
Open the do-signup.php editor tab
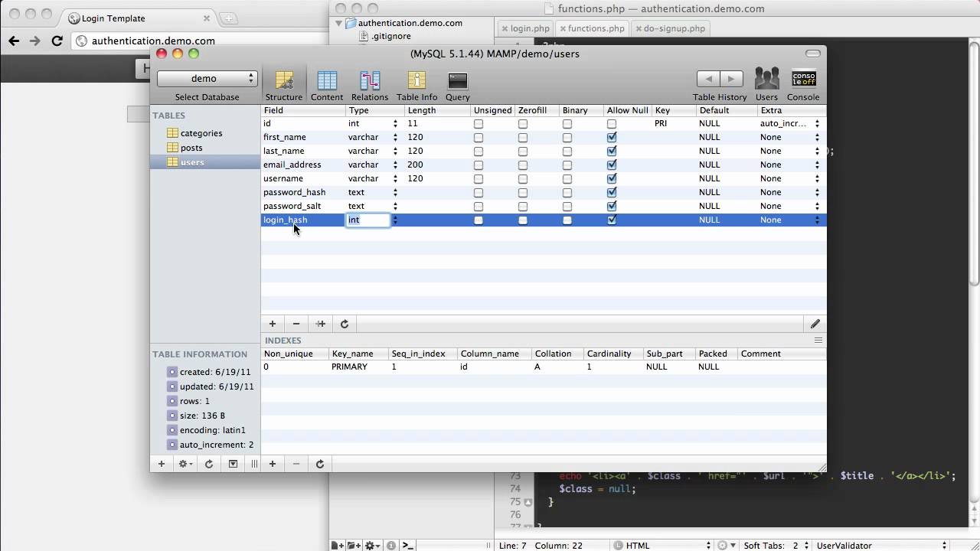coord(669,28)
